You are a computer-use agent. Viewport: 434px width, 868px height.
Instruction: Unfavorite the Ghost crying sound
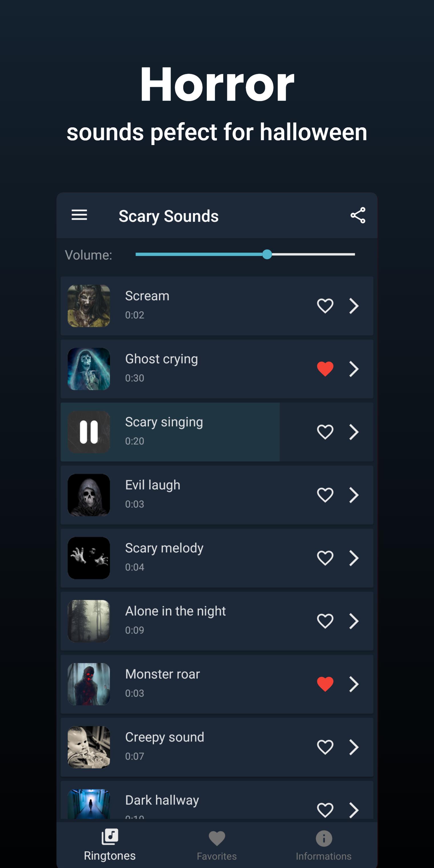(x=325, y=369)
